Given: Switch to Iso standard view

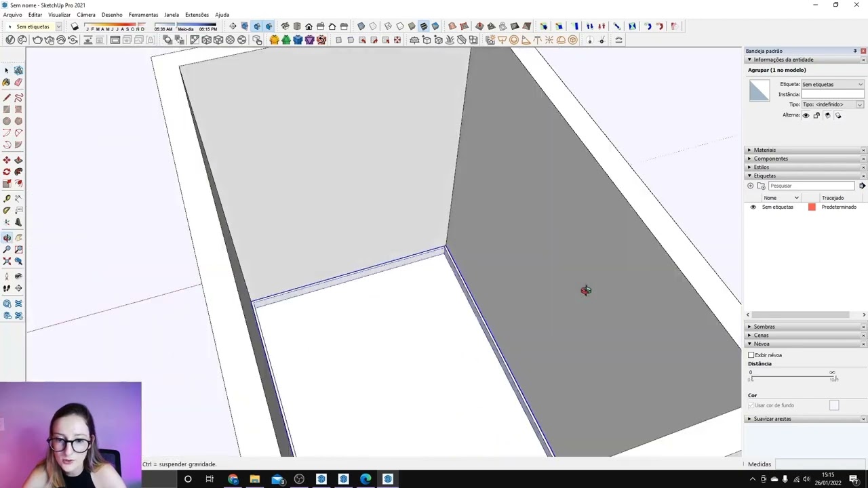Looking at the screenshot, I should 285,26.
